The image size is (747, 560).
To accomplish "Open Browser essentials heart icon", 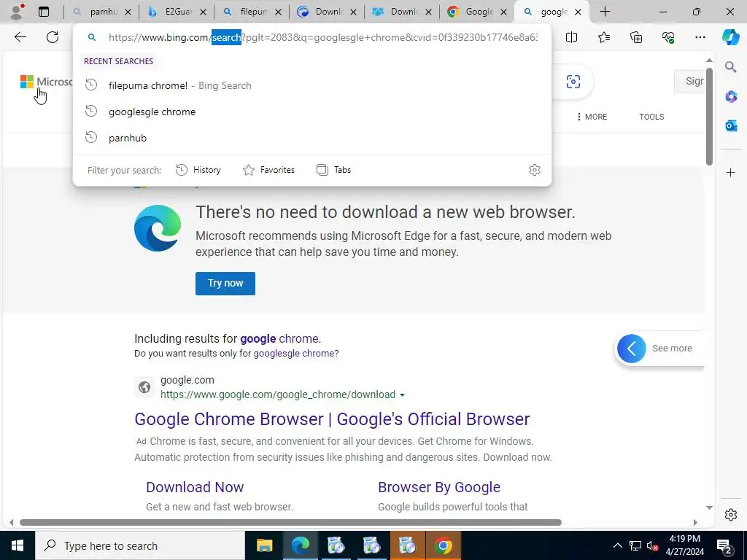I will click(x=668, y=37).
